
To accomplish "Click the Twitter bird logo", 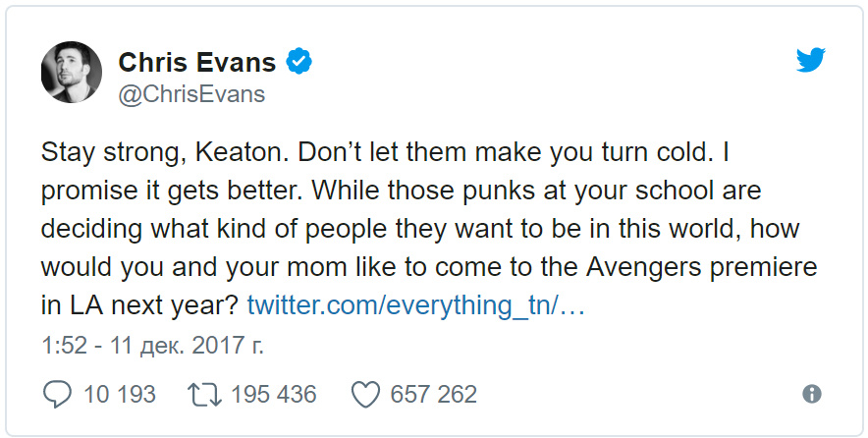I will 811,60.
